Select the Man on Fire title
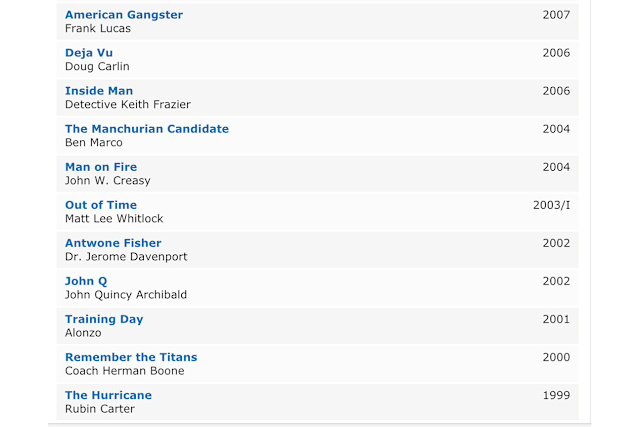Image resolution: width=640 pixels, height=427 pixels. point(101,167)
